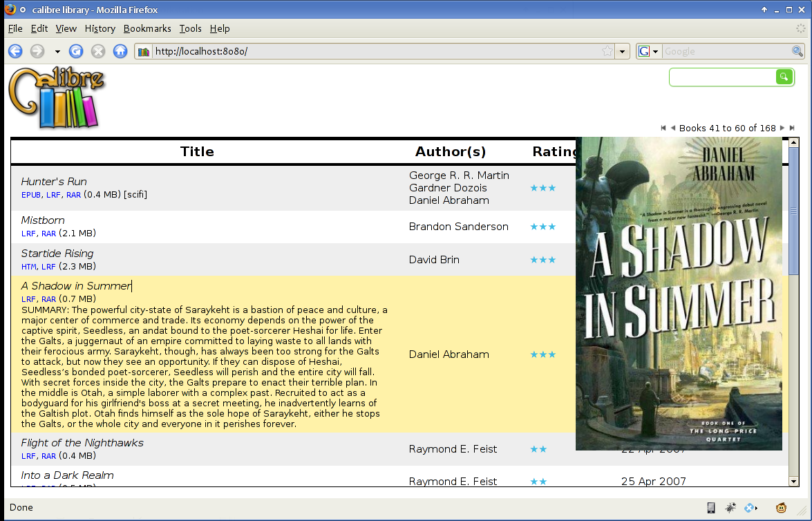Go back with the browser Back arrow

click(15, 51)
